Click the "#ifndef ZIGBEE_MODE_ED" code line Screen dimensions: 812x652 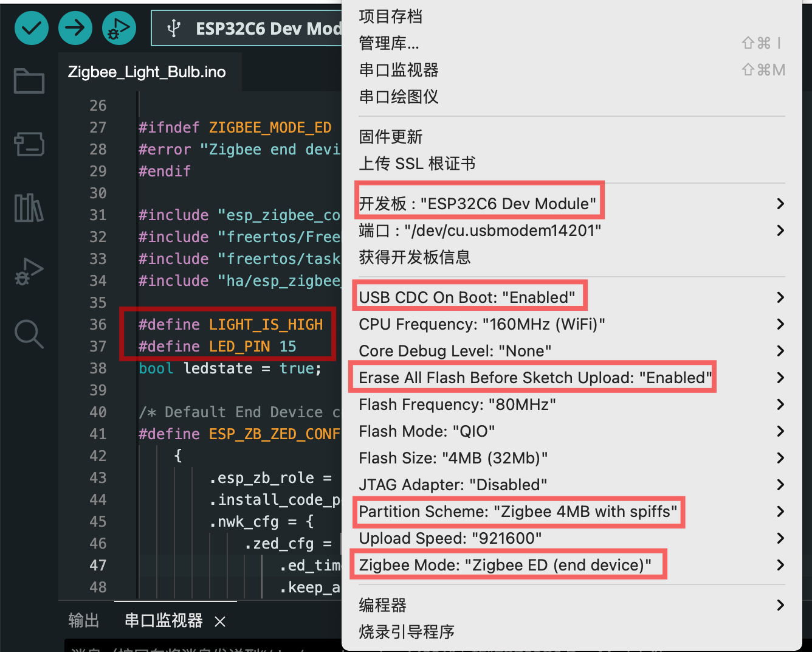(235, 127)
